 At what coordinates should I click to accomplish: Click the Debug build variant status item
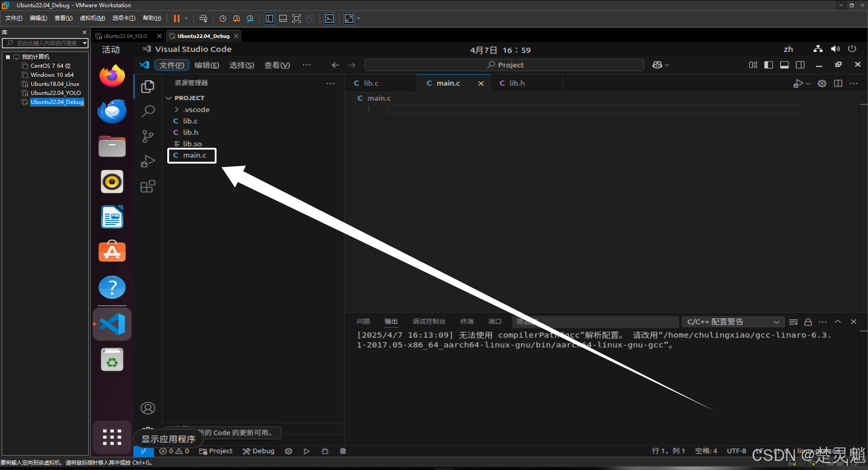(x=259, y=451)
